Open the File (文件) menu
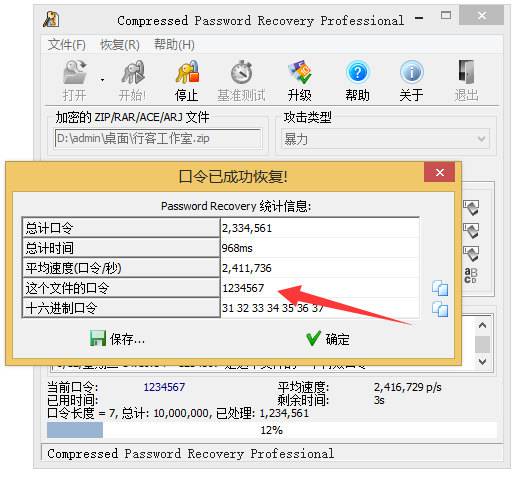This screenshot has height=483, width=522. 67,44
